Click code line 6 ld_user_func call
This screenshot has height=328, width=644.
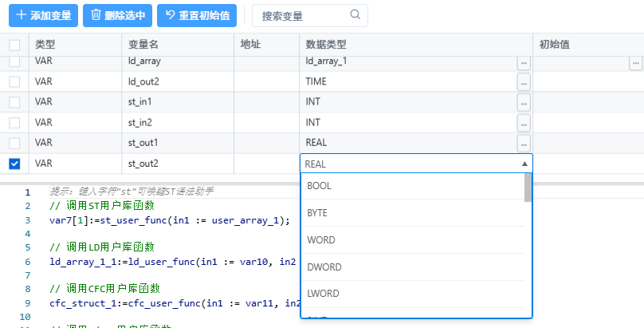click(173, 262)
